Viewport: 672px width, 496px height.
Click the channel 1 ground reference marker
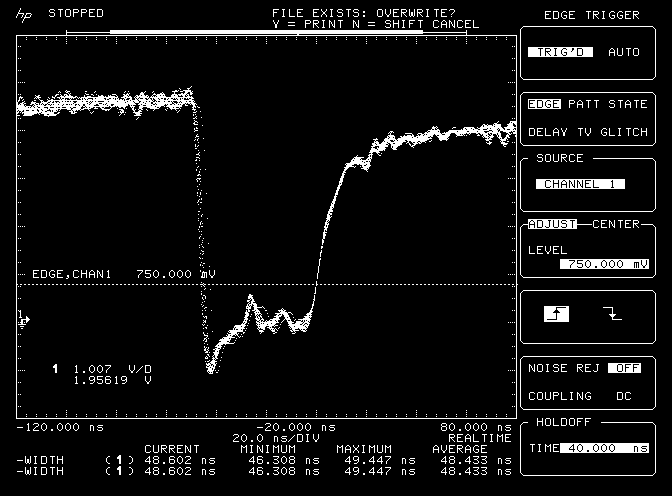23,319
